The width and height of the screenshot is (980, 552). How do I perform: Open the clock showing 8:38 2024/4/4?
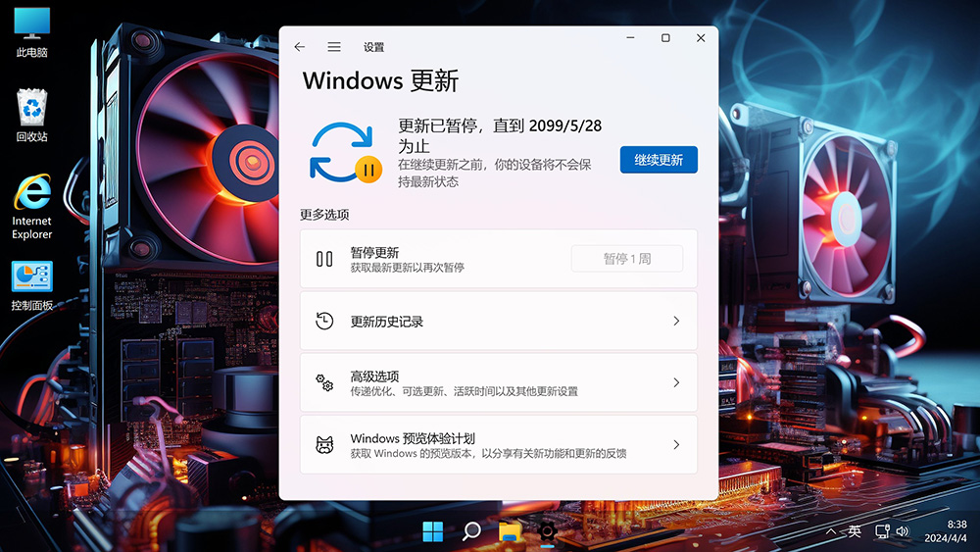[946, 530]
